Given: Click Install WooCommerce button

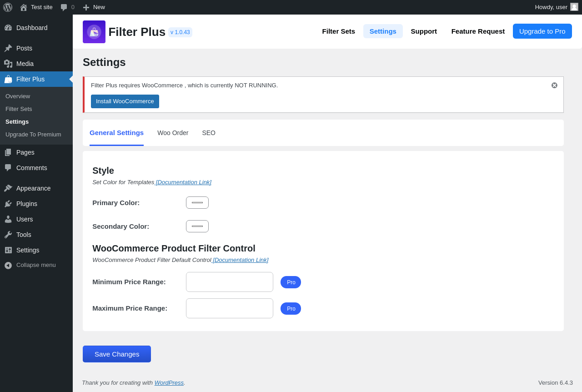Looking at the screenshot, I should (x=125, y=101).
